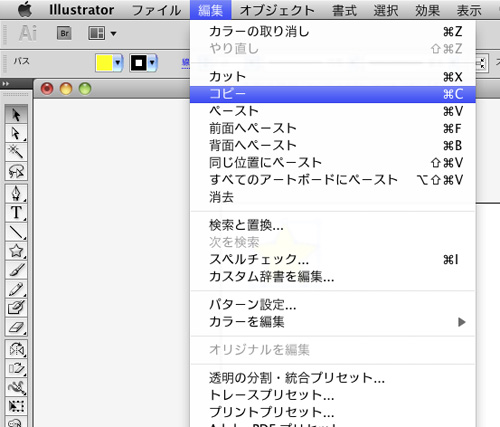Select the Blob Brush tool
This screenshot has height=427, width=500.
coord(16,308)
